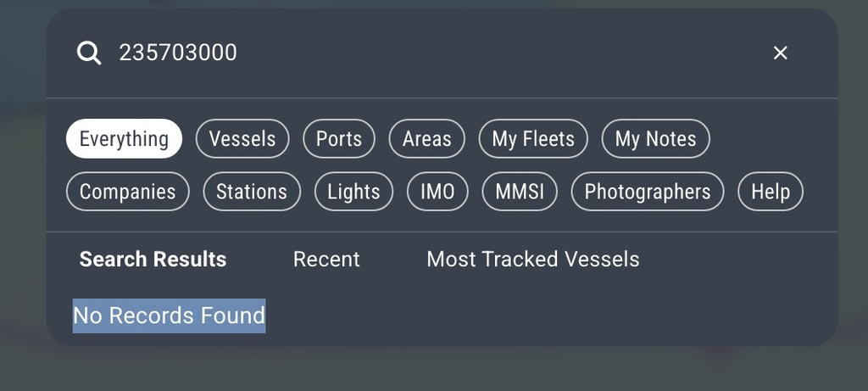Open the Recent tab

coord(326,260)
